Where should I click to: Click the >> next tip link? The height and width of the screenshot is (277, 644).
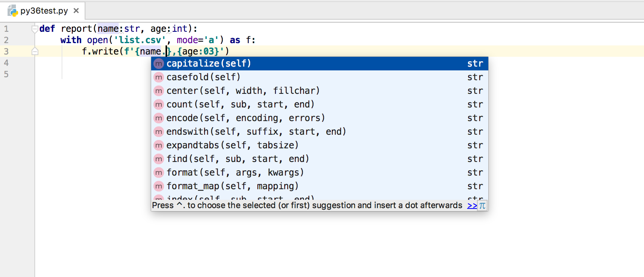coord(472,205)
